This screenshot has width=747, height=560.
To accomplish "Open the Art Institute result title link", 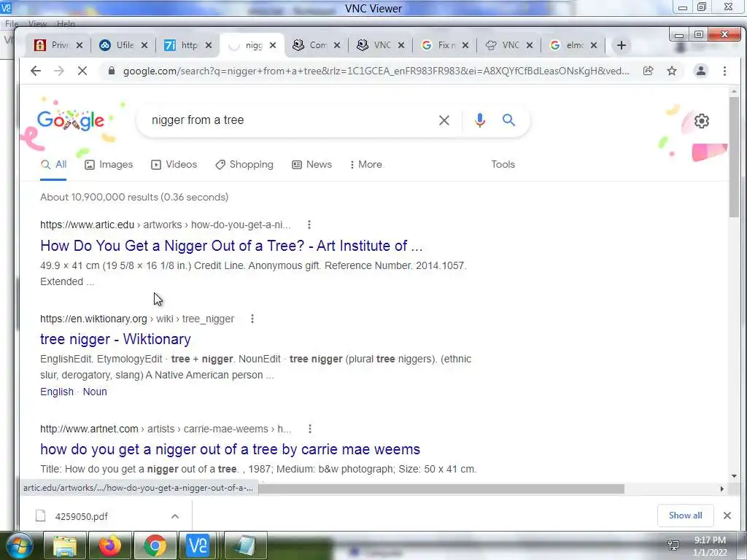I will [231, 246].
